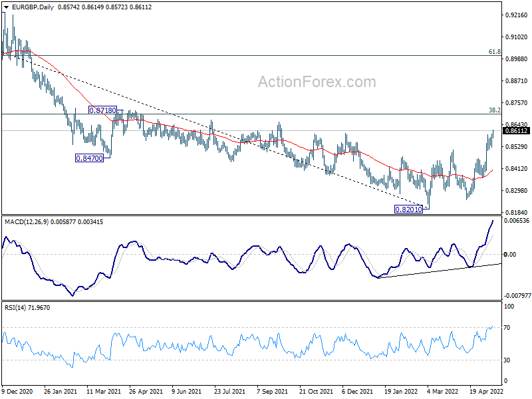532x399 pixels.
Task: Click the 61.8 Fibonacci level label
Action: tap(494, 51)
